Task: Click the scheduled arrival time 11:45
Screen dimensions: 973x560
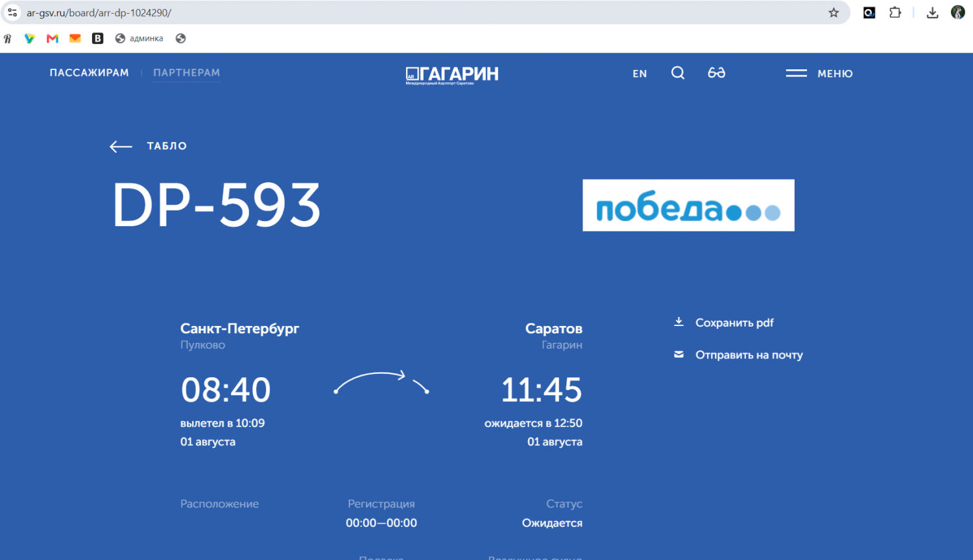Action: tap(542, 390)
